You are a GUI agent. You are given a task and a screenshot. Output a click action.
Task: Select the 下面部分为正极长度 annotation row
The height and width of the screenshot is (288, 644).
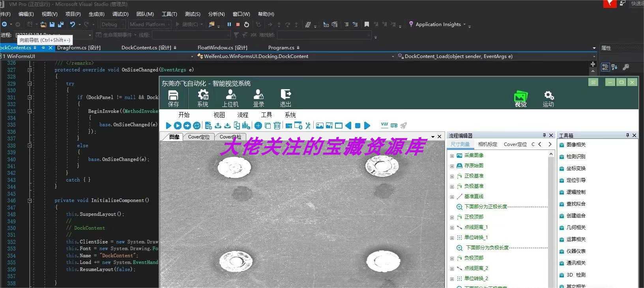[502, 207]
